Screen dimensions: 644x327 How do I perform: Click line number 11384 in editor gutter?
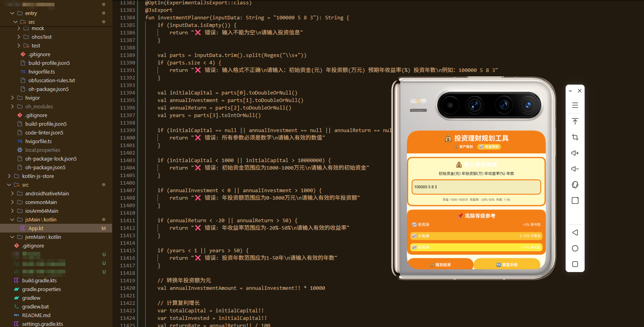coord(127,17)
